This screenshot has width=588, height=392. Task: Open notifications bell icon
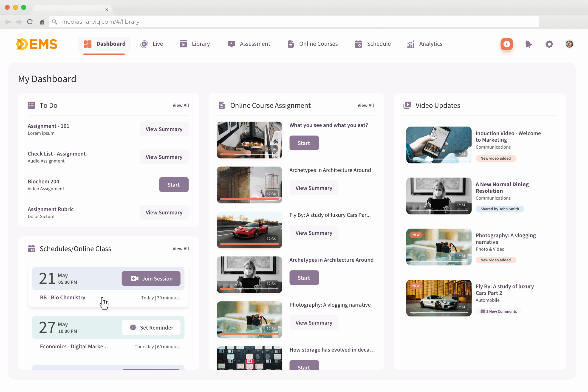tap(528, 44)
